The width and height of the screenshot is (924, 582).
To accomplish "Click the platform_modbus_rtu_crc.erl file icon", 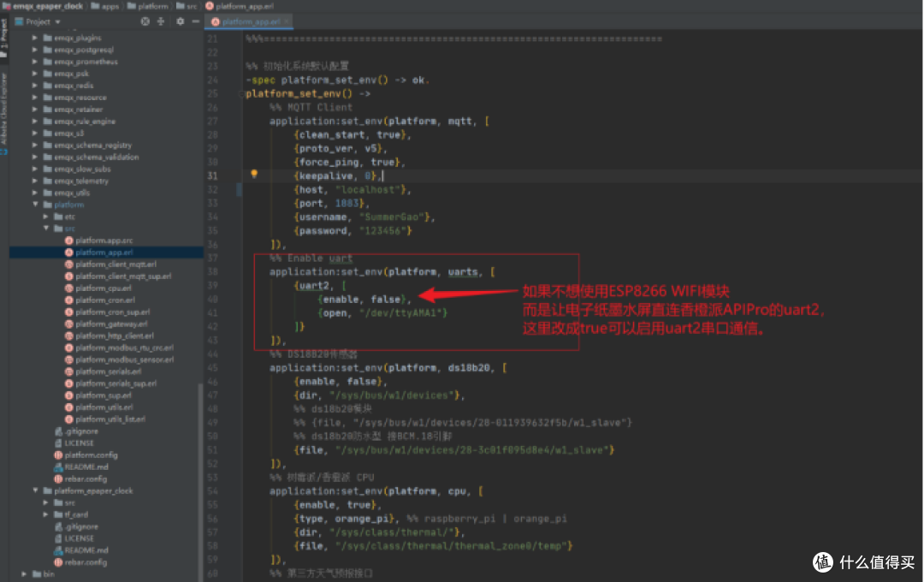I will tap(69, 347).
